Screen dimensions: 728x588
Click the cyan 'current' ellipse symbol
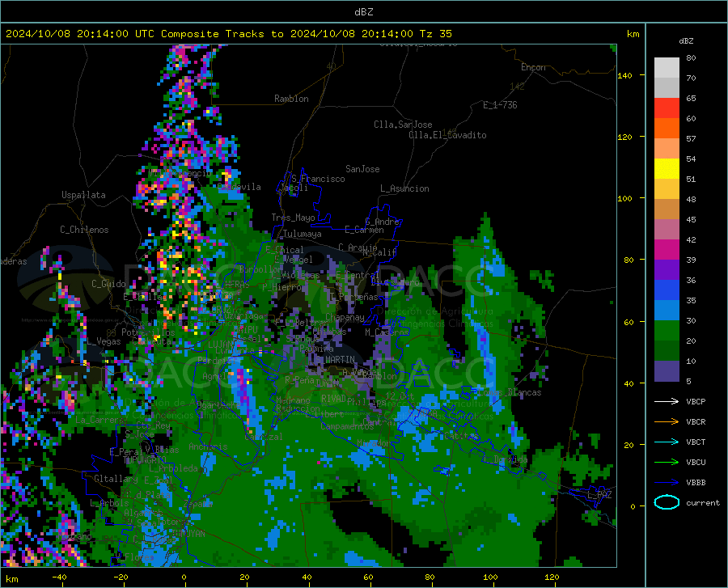click(x=667, y=502)
